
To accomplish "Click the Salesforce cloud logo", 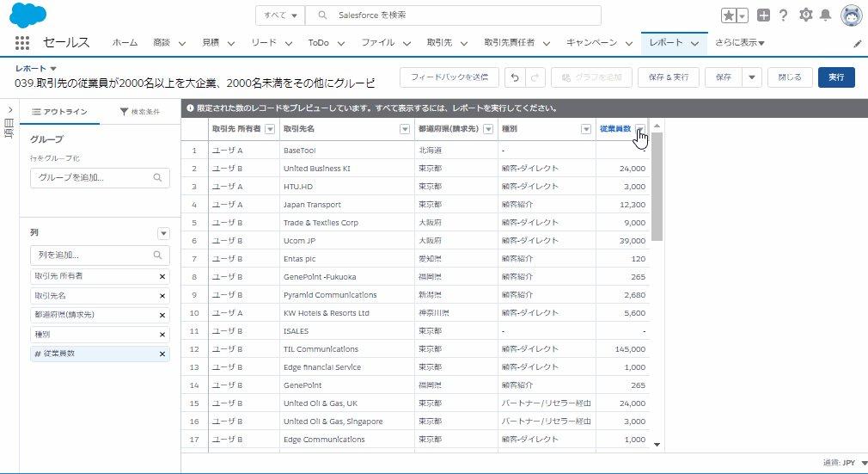I will 28,15.
